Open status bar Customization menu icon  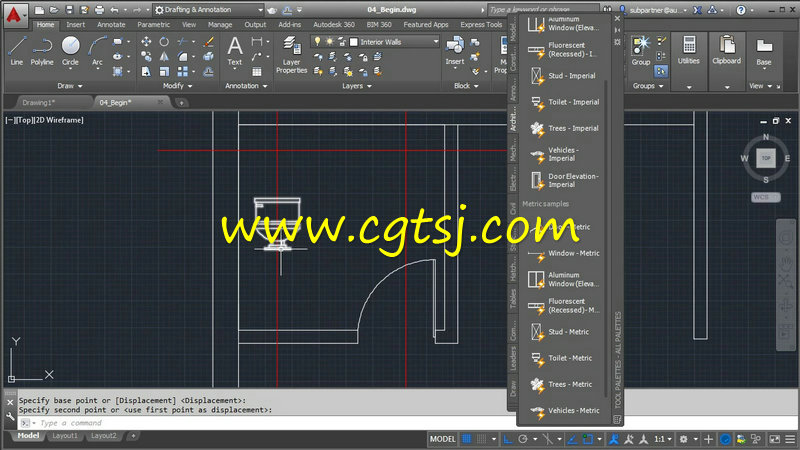(x=790, y=439)
